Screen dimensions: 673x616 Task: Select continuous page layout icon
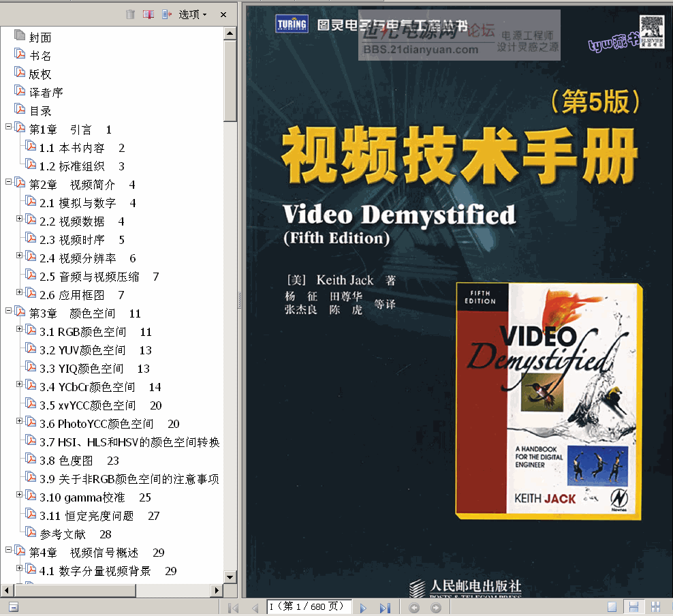click(633, 607)
